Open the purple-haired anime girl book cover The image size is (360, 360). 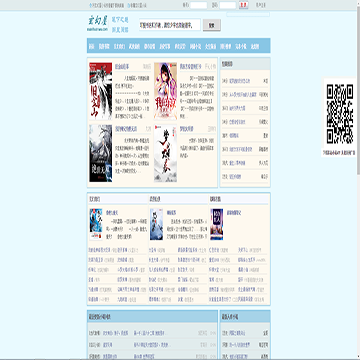click(x=165, y=91)
